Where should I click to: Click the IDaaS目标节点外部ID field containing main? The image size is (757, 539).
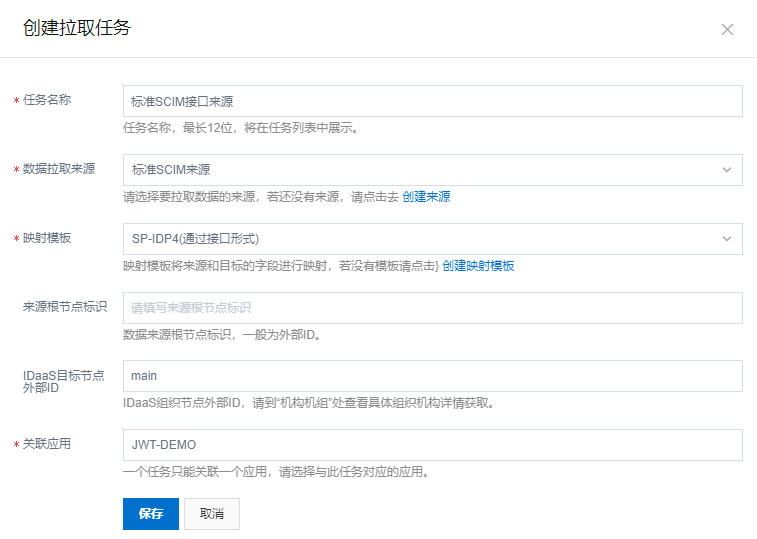point(432,376)
